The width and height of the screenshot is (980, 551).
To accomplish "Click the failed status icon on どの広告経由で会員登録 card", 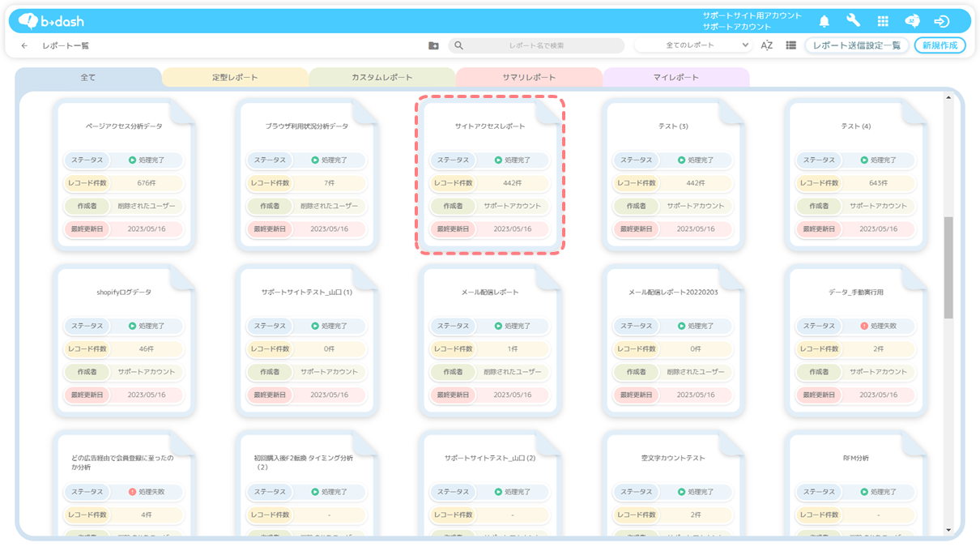I will [x=132, y=492].
